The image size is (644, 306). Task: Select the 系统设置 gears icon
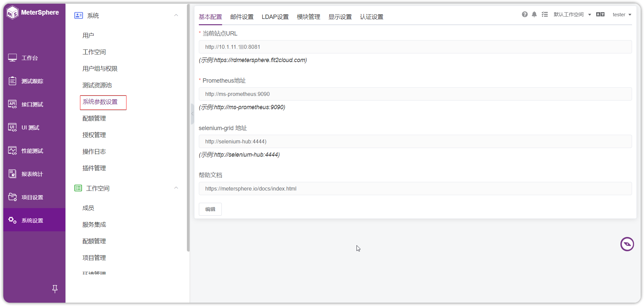(x=13, y=220)
